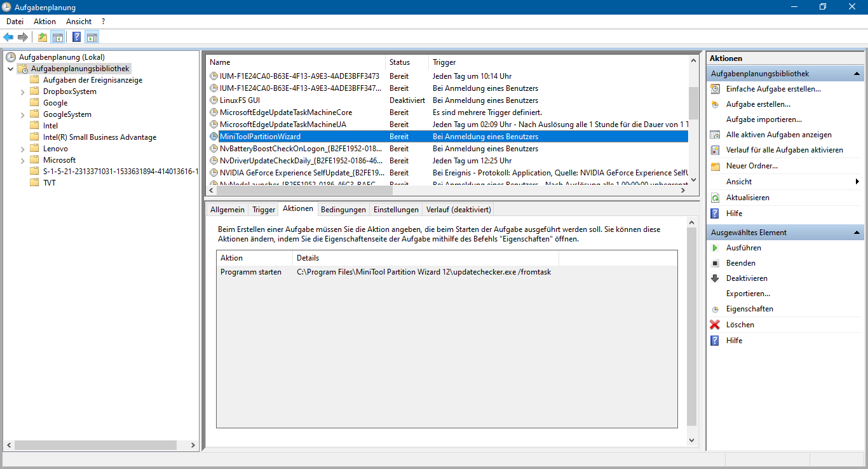Open the ? help menu
Image resolution: width=868 pixels, height=469 pixels.
pos(103,22)
